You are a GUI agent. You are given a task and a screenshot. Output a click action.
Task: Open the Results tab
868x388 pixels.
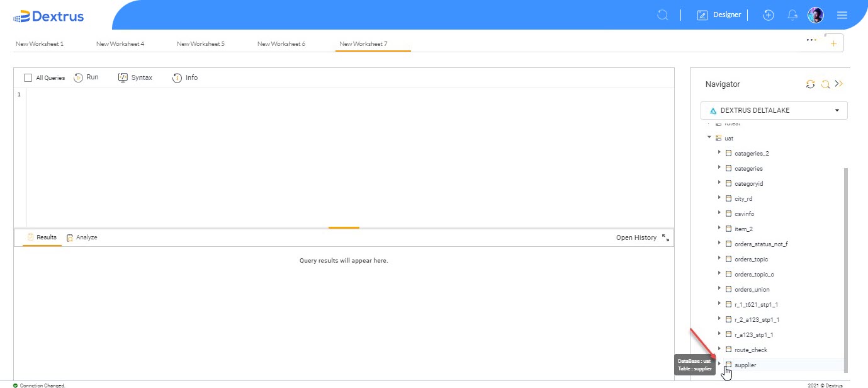[42, 237]
